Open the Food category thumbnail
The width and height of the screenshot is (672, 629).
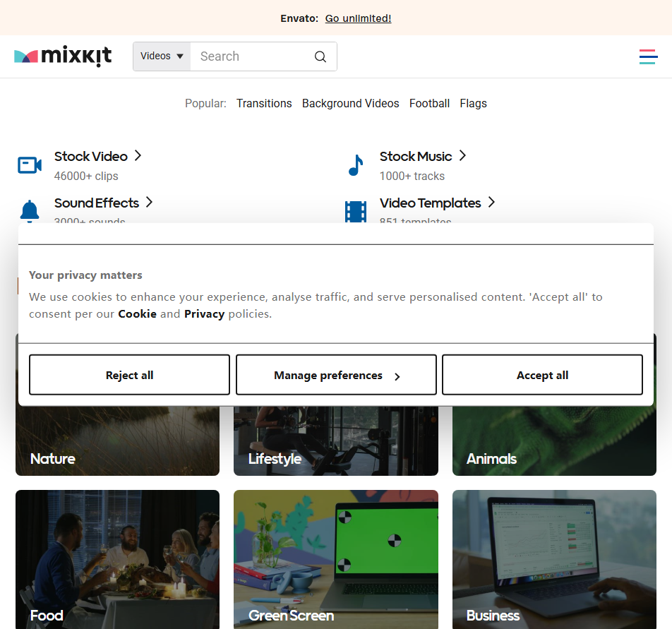[117, 560]
